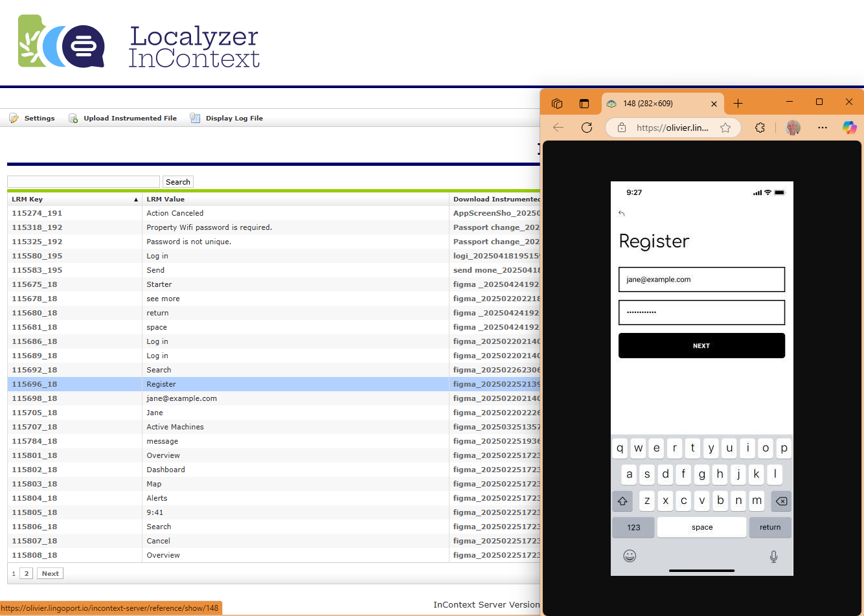
Task: Close the 148 (282×609) tab
Action: (714, 104)
